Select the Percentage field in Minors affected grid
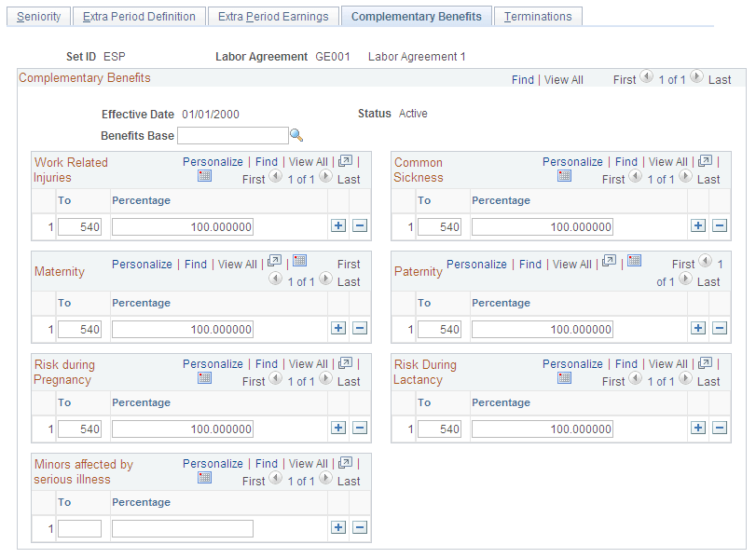 pyautogui.click(x=182, y=527)
